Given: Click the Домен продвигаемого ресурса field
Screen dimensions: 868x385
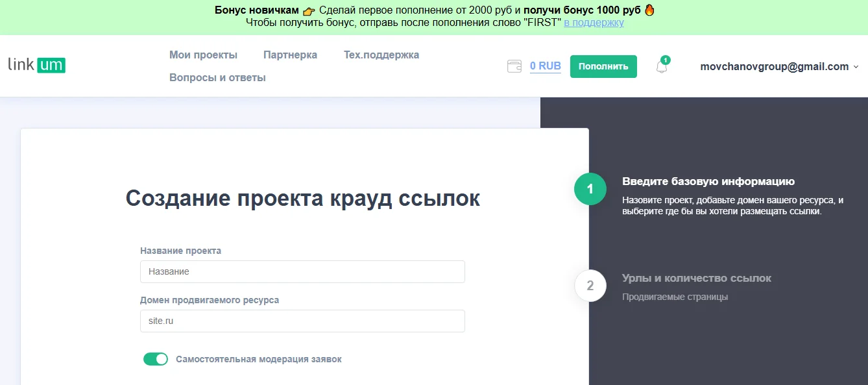Looking at the screenshot, I should tap(302, 321).
